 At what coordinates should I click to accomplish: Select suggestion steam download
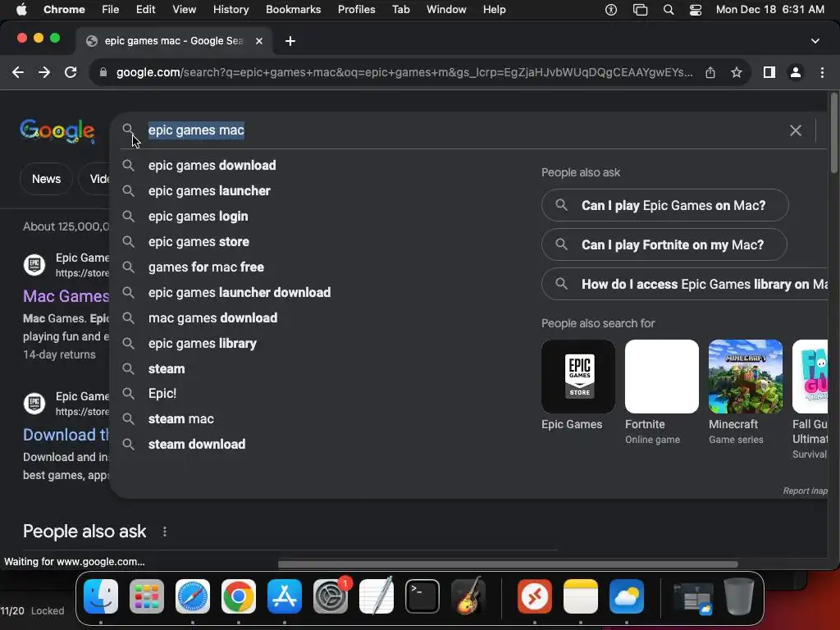tap(197, 444)
